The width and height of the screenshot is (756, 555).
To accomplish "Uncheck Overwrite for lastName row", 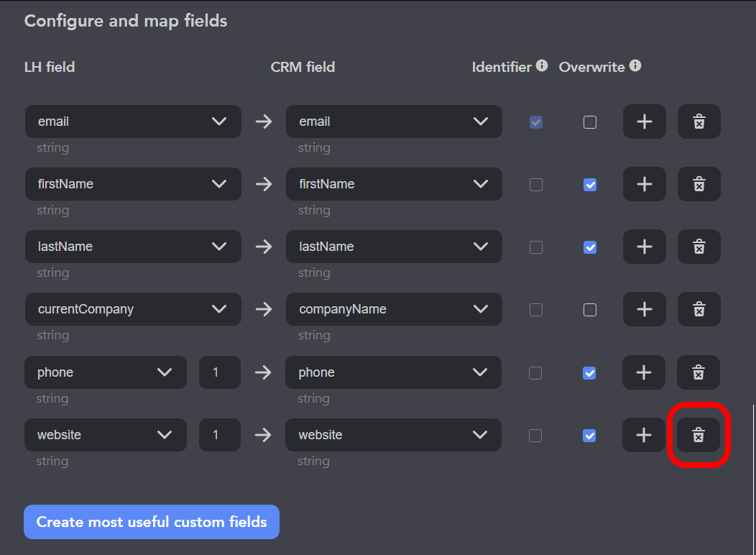I will (590, 247).
